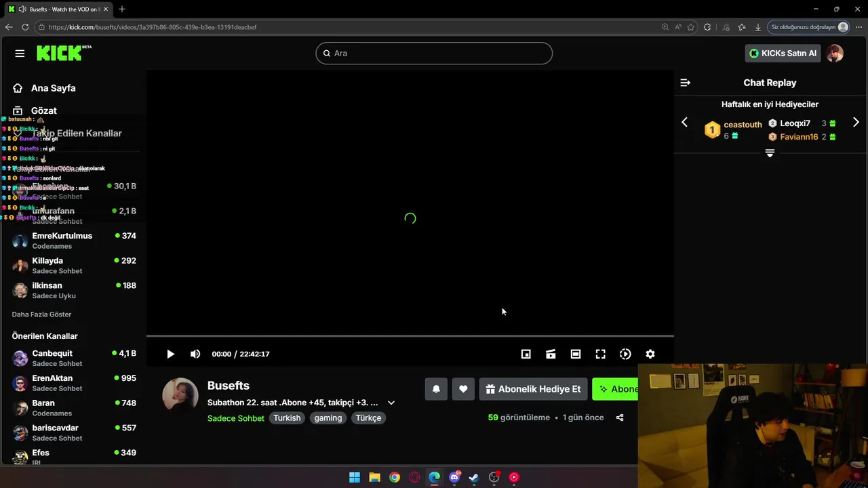
Task: Select the gaming tag
Action: [328, 418]
